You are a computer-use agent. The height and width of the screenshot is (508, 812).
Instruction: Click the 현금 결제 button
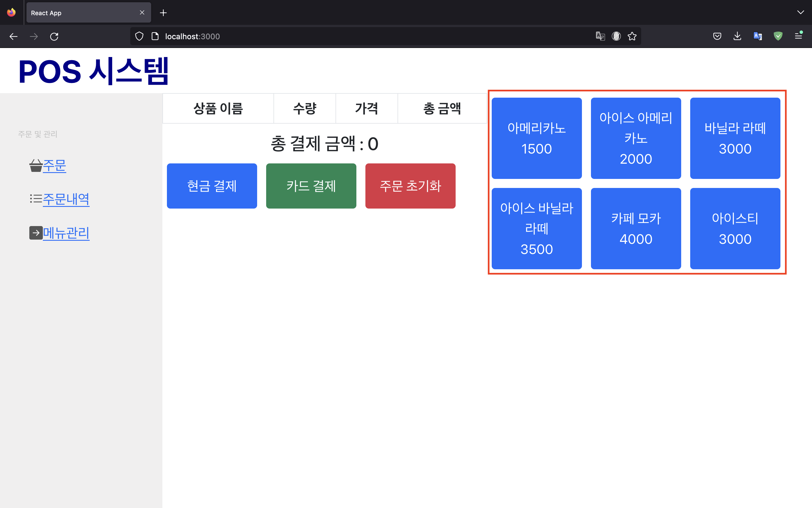(212, 186)
